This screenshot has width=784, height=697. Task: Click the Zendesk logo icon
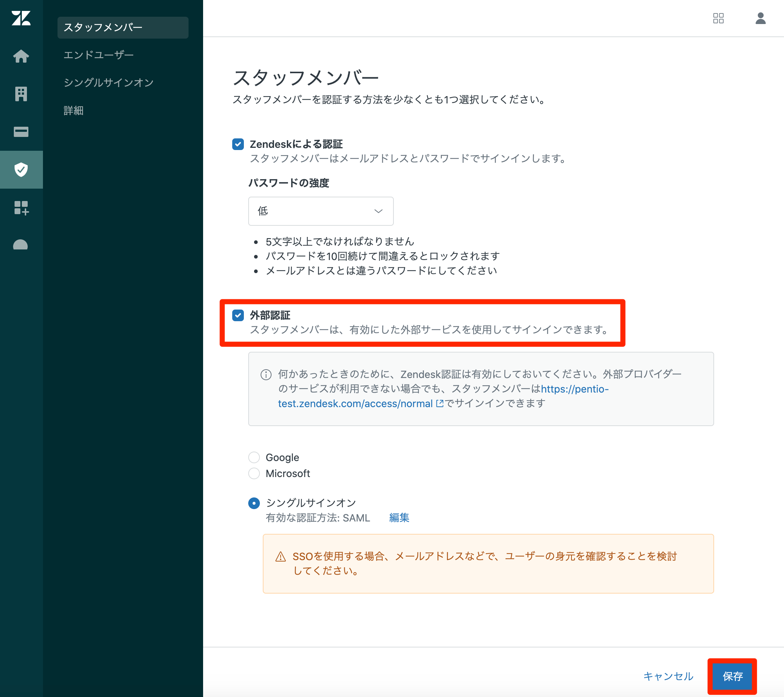(x=21, y=18)
